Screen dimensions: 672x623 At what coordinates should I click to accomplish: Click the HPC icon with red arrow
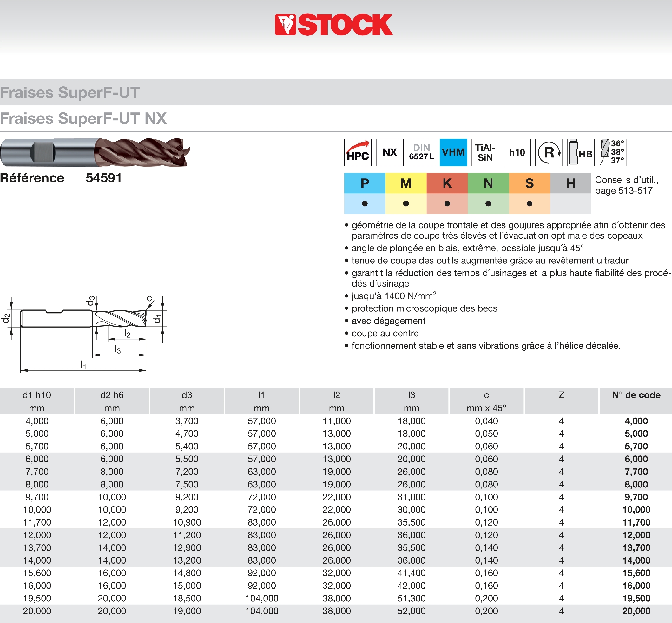tap(358, 152)
